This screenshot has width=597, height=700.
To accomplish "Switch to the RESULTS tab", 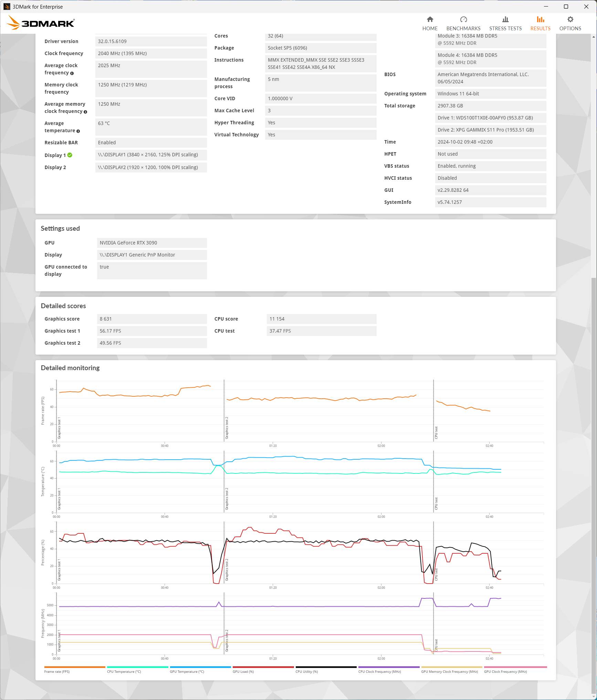I will [540, 23].
